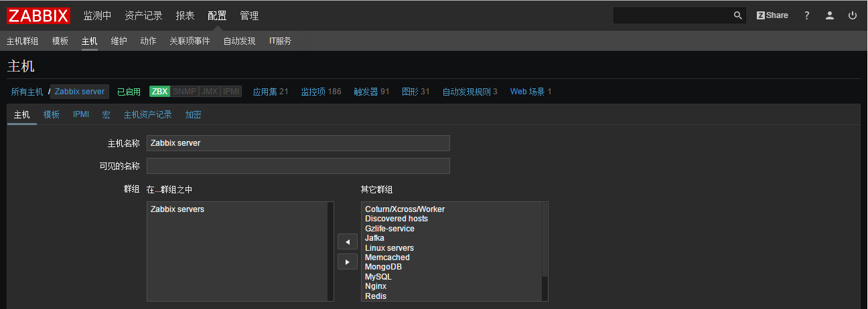Select MySQL group
This screenshot has height=309, width=868.
378,277
